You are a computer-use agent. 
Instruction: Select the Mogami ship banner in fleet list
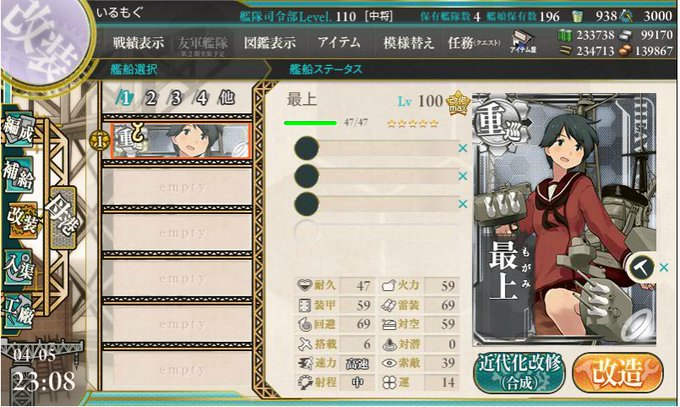pos(180,141)
